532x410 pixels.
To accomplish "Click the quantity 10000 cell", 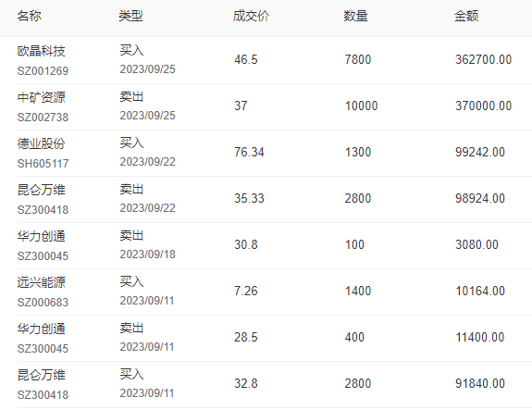I will [361, 106].
